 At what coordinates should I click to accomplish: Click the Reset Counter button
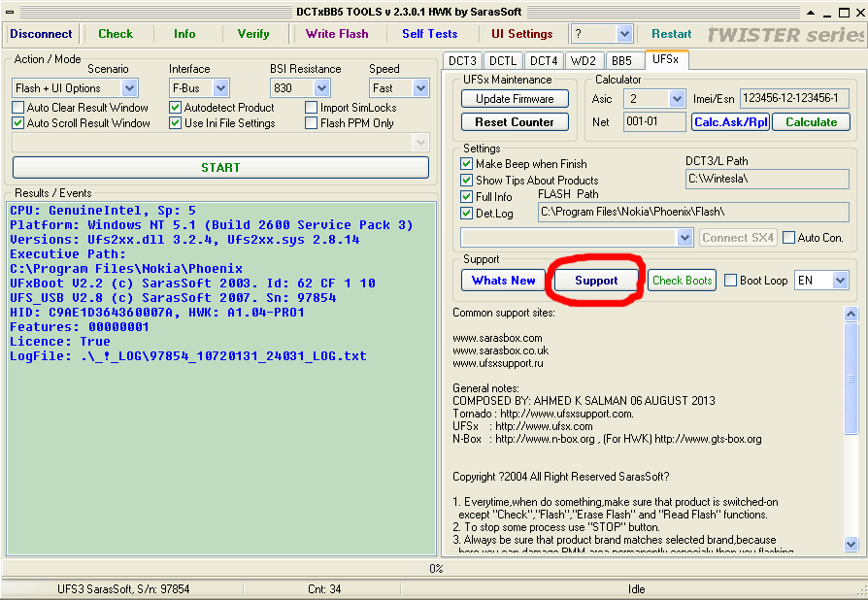point(515,121)
